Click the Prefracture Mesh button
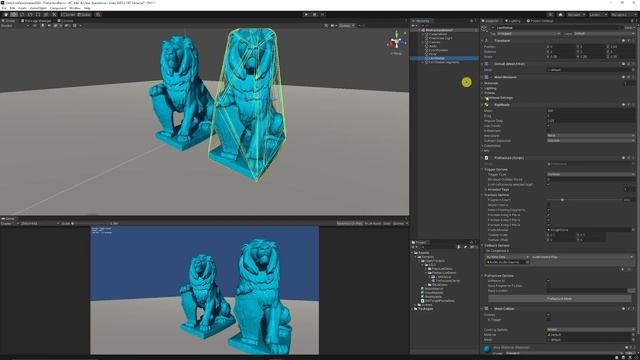The height and width of the screenshot is (360, 640). point(559,299)
